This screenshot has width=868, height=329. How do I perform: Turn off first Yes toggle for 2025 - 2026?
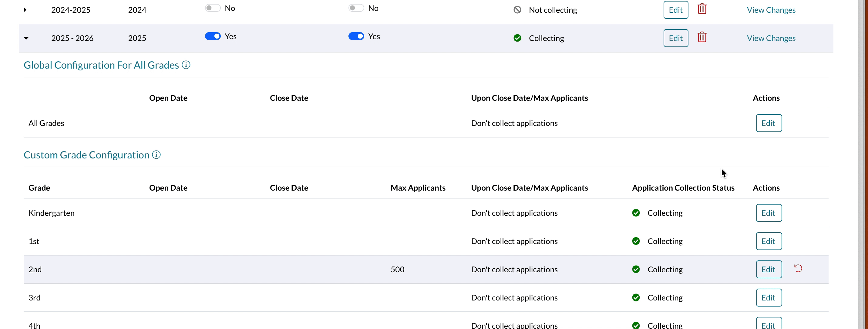point(213,36)
